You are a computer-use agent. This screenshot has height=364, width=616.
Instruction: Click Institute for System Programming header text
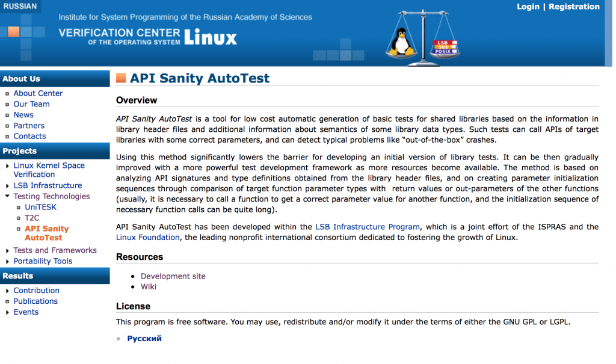185,17
